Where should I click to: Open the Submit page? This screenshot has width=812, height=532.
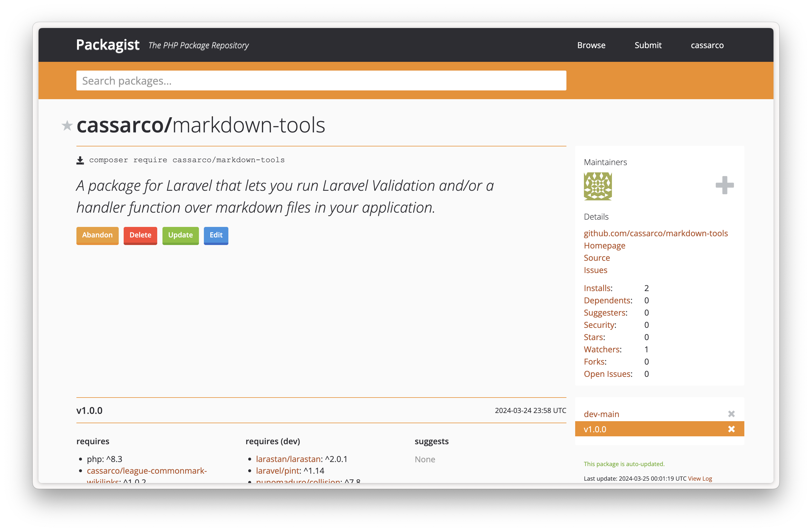(648, 45)
